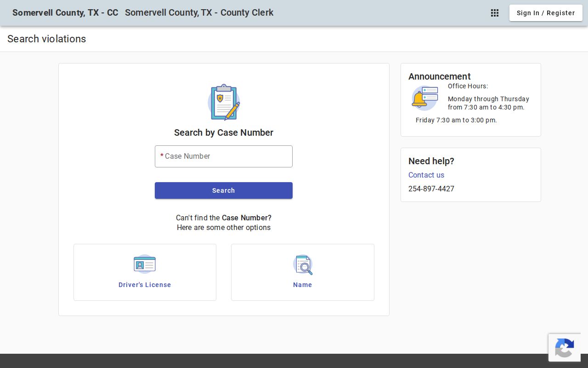Screen dimensions: 588x368
Task: Click the Monday through Thursday hours text
Action: tap(488, 103)
